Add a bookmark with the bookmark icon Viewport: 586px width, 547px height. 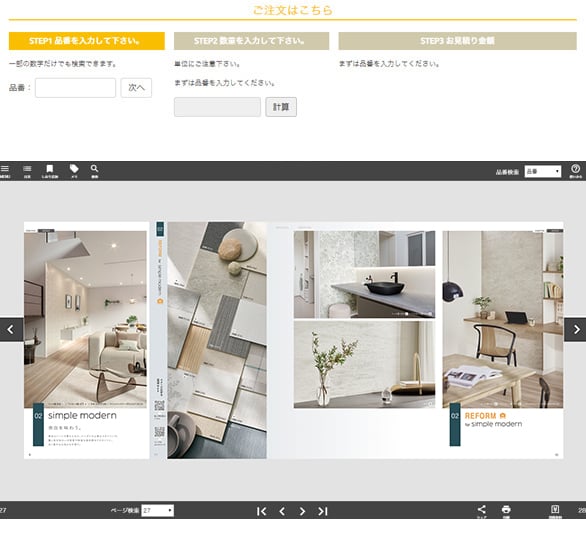click(50, 171)
